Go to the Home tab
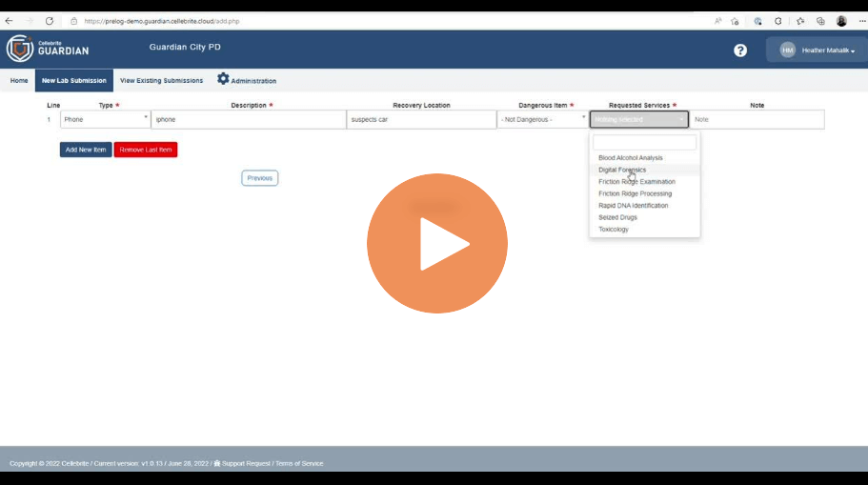 pos(19,81)
